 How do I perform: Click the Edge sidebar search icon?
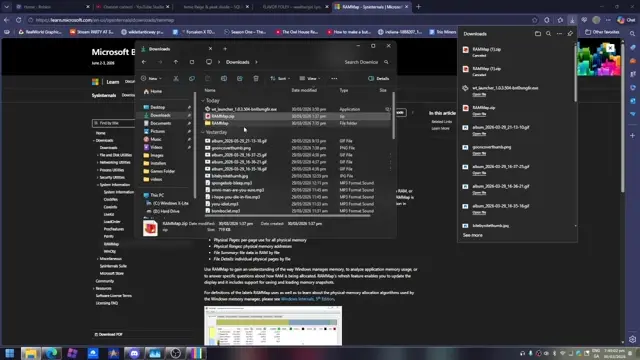[x=632, y=34]
